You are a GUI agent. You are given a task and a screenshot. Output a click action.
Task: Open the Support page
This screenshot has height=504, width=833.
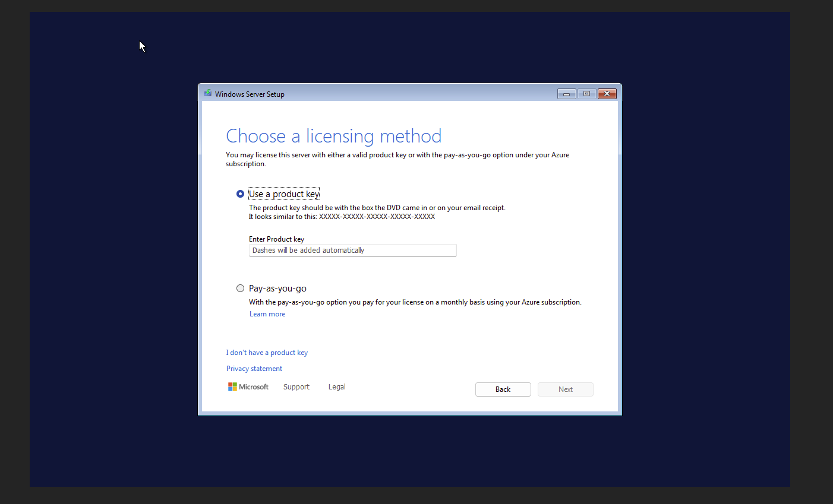pos(296,386)
